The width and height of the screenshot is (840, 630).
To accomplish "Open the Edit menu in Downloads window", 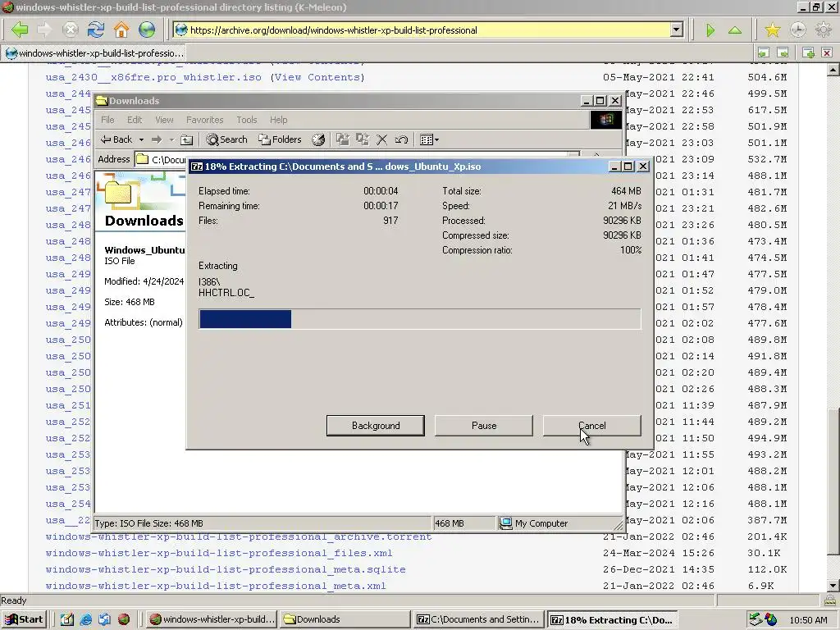I will (135, 120).
